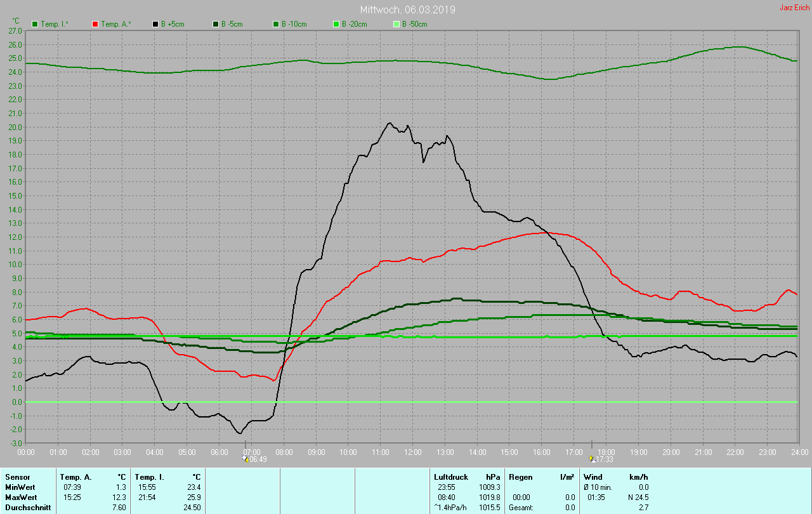The image size is (812, 514).
Task: Click the Luftdruck column header
Action: coord(451,477)
